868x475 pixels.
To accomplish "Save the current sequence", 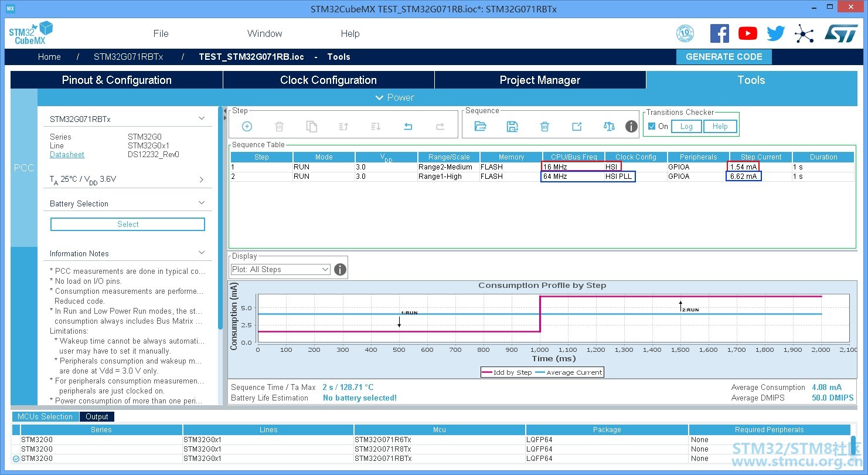I will point(512,126).
